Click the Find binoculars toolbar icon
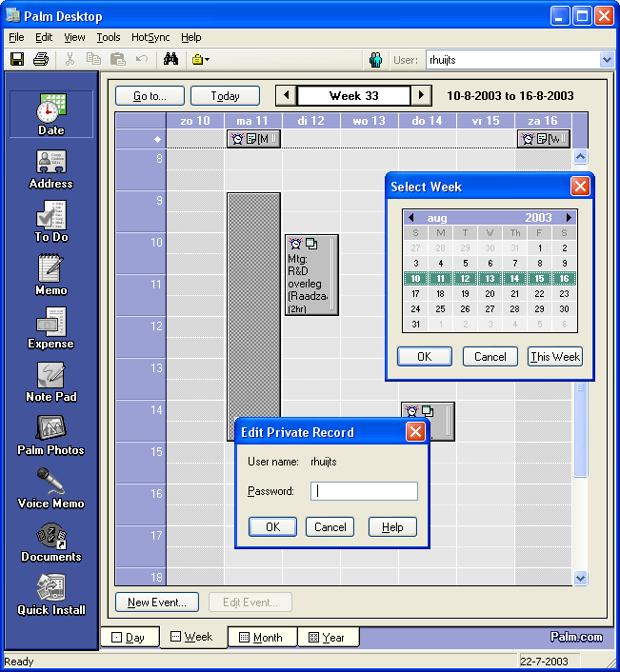Screen dimensions: 620x672 [x=170, y=59]
